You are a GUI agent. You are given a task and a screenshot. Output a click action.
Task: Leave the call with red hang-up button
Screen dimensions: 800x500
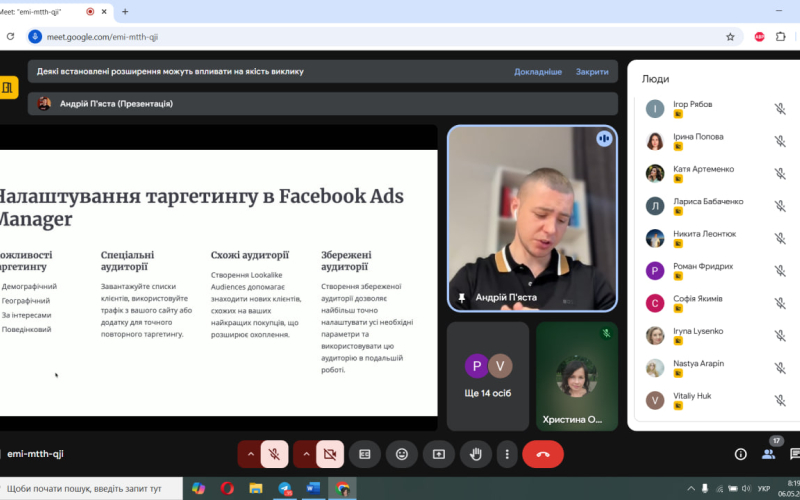[543, 454]
